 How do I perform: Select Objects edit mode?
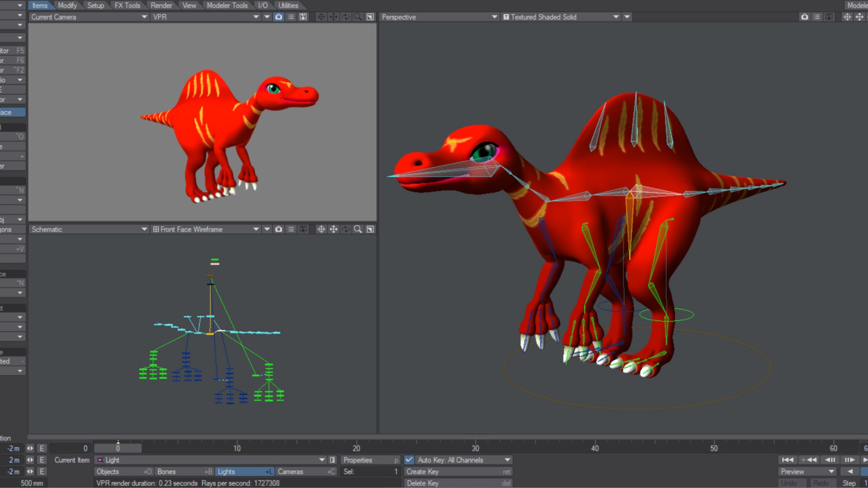click(124, 471)
